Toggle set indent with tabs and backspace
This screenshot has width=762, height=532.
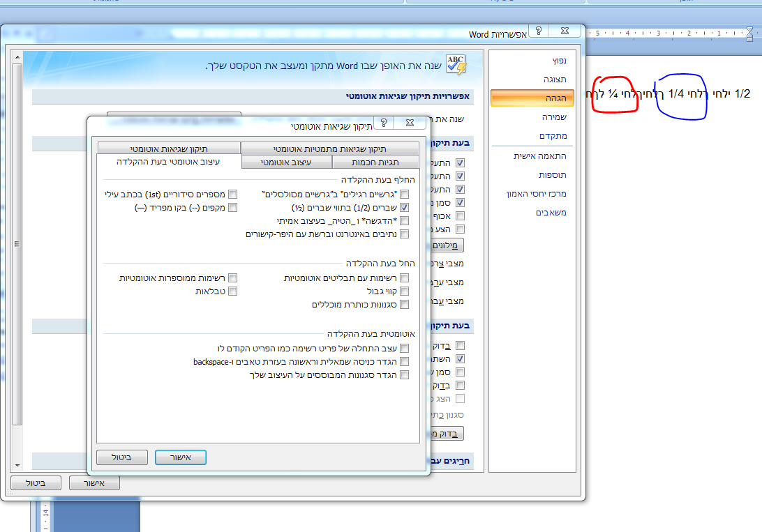(404, 362)
